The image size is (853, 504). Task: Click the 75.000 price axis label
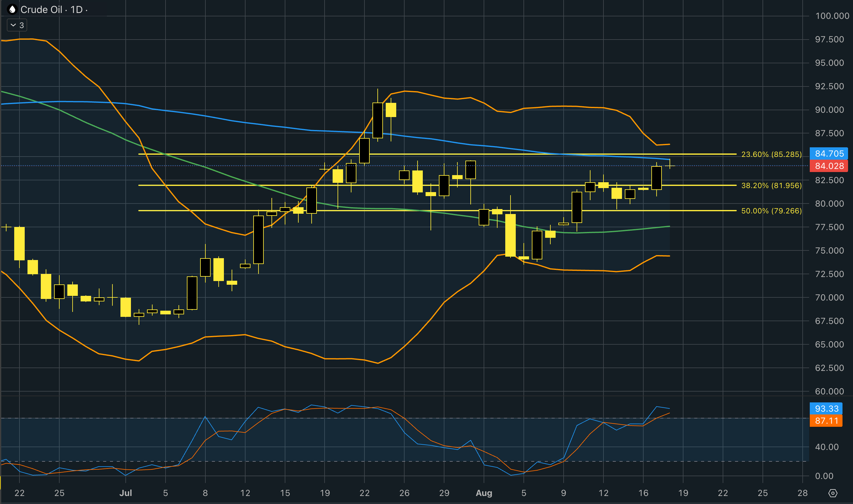[x=830, y=250]
